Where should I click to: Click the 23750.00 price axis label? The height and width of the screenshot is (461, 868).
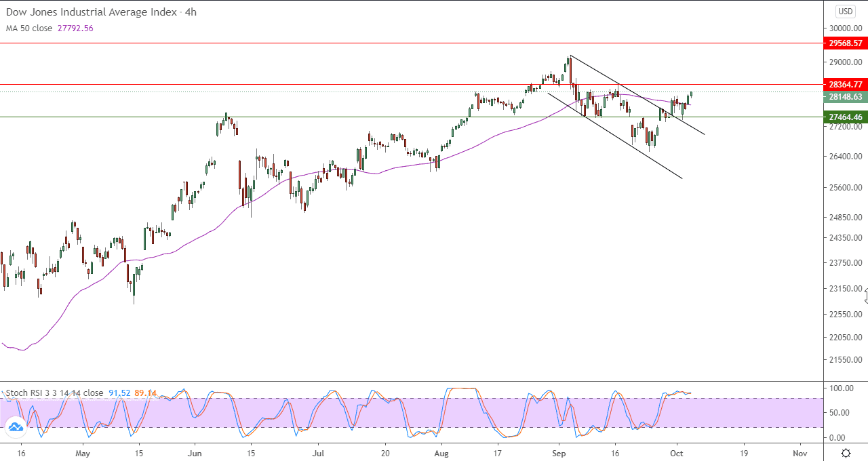coord(845,263)
